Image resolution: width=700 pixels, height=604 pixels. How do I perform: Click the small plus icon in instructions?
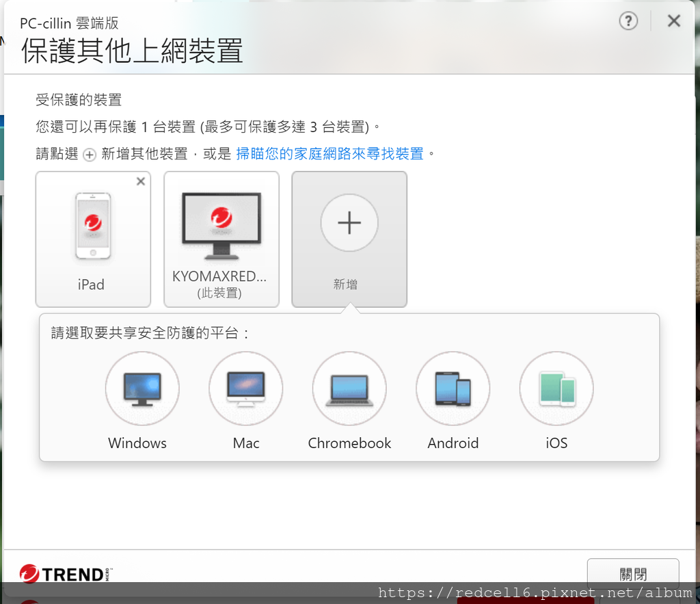pos(90,155)
